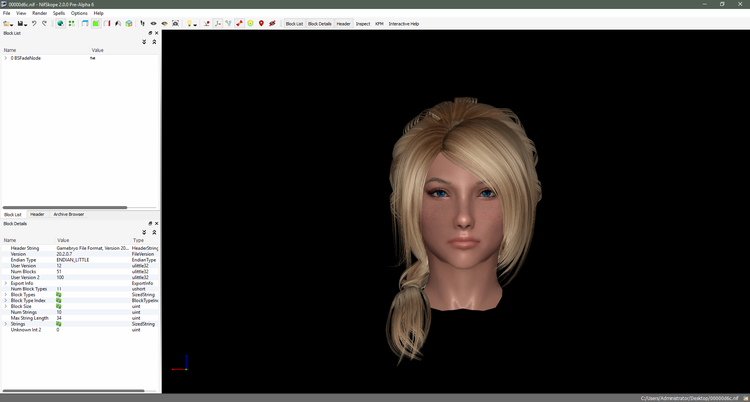Screen dimensions: 750x402
Task: Float the Block List panel
Action: (150, 33)
